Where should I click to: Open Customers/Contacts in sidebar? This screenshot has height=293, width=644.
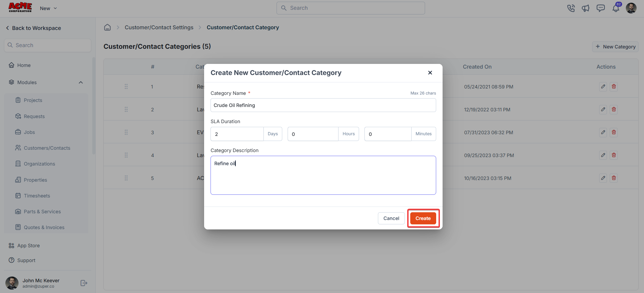pyautogui.click(x=46, y=148)
